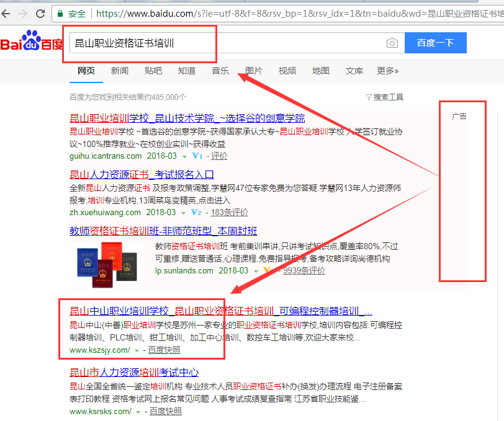Click the browser back arrow
This screenshot has width=504, height=421.
[6, 13]
